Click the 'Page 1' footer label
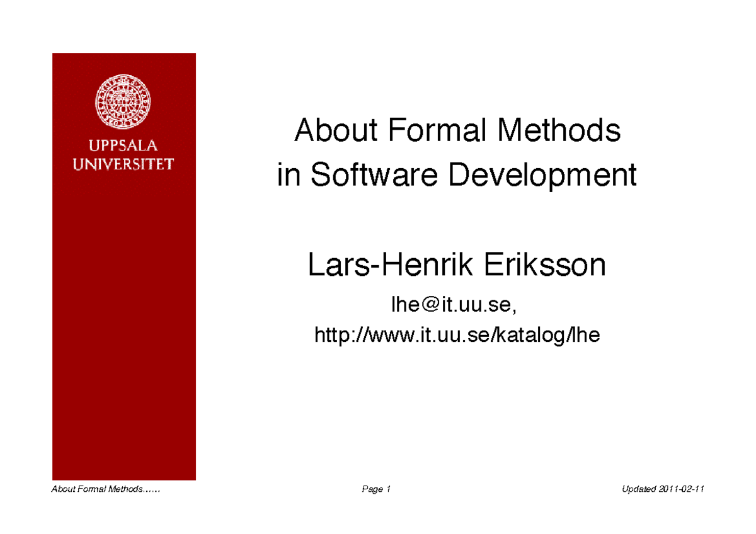 point(375,489)
